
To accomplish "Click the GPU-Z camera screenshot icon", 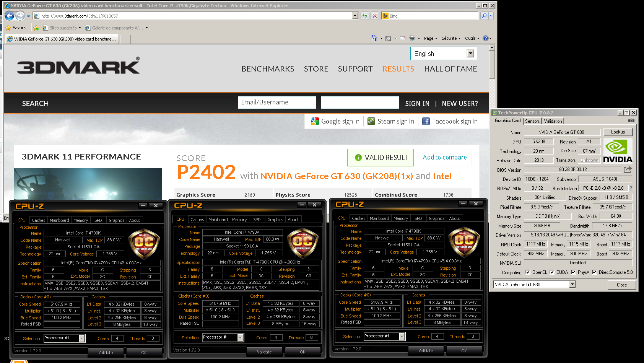I will 631,120.
